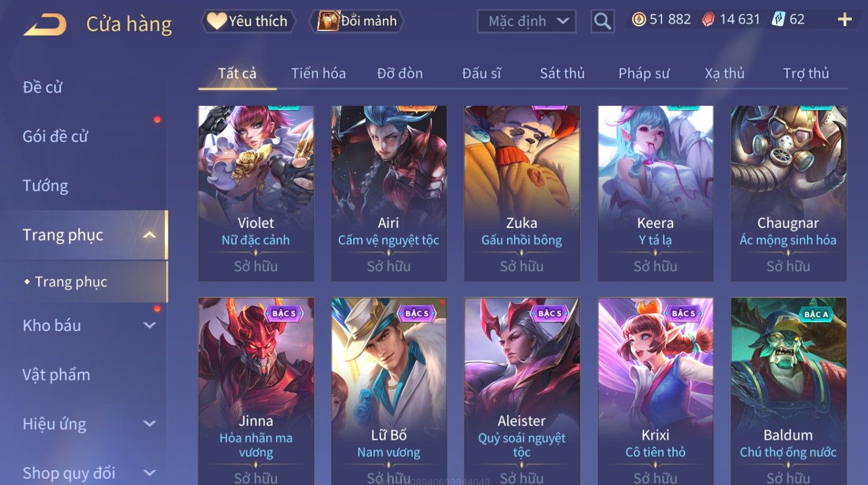This screenshot has height=485, width=868.
Task: Select the Zuka Gấu nhồi bông skin card
Action: 522,193
